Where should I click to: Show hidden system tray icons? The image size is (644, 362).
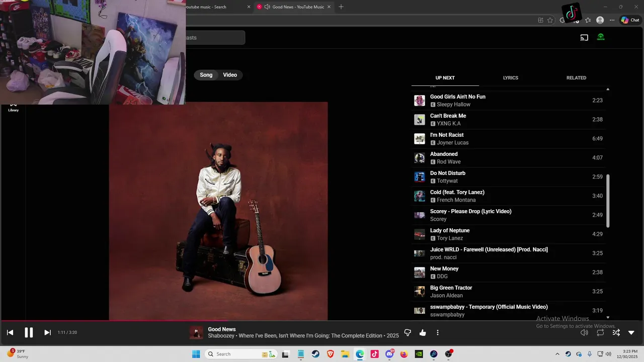point(557,354)
